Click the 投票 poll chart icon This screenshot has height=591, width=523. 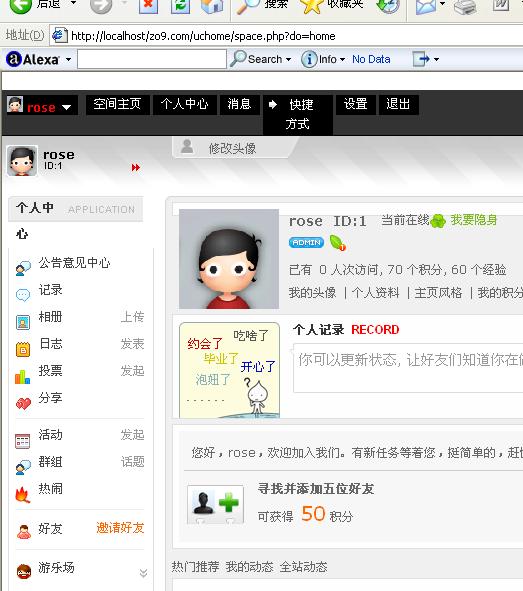coord(23,376)
